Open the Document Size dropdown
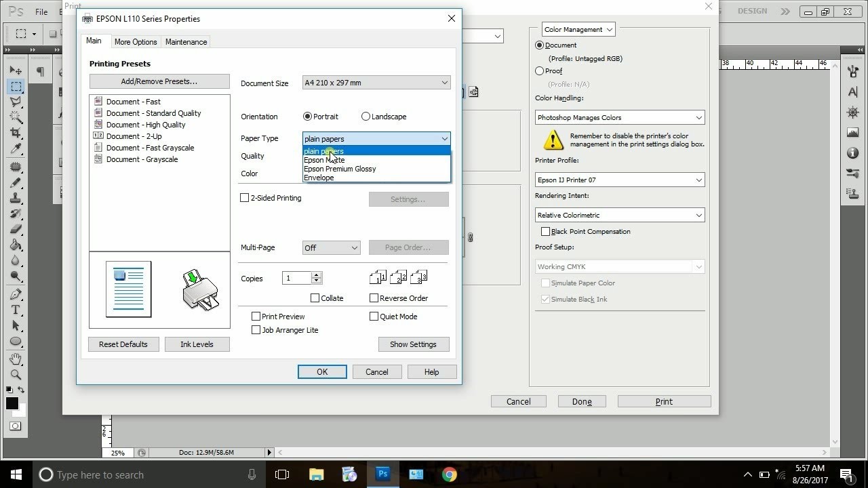 376,83
